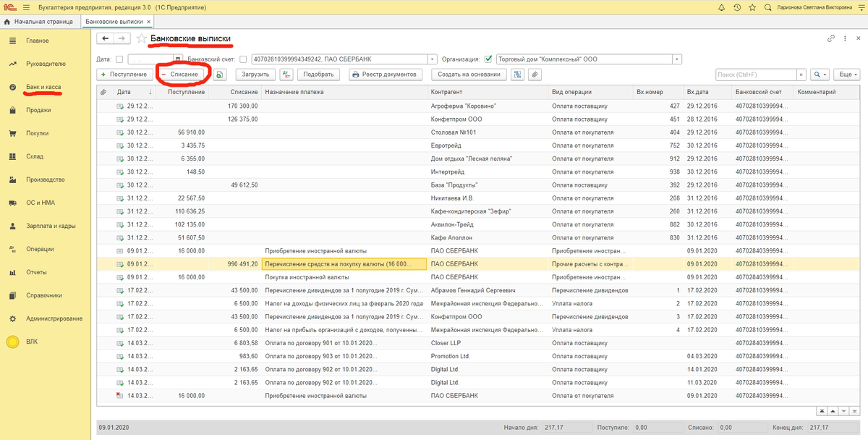Add Банковские выписки to favorites star
This screenshot has width=868, height=440.
tap(141, 38)
